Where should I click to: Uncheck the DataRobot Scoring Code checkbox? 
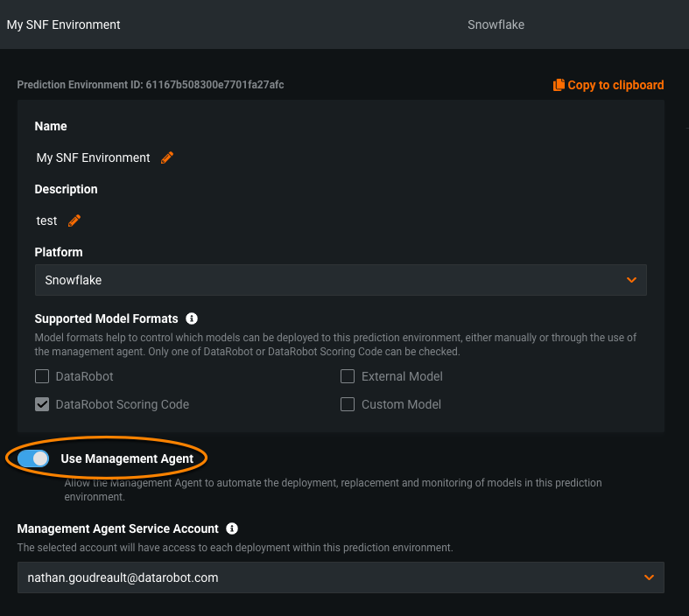tap(42, 404)
